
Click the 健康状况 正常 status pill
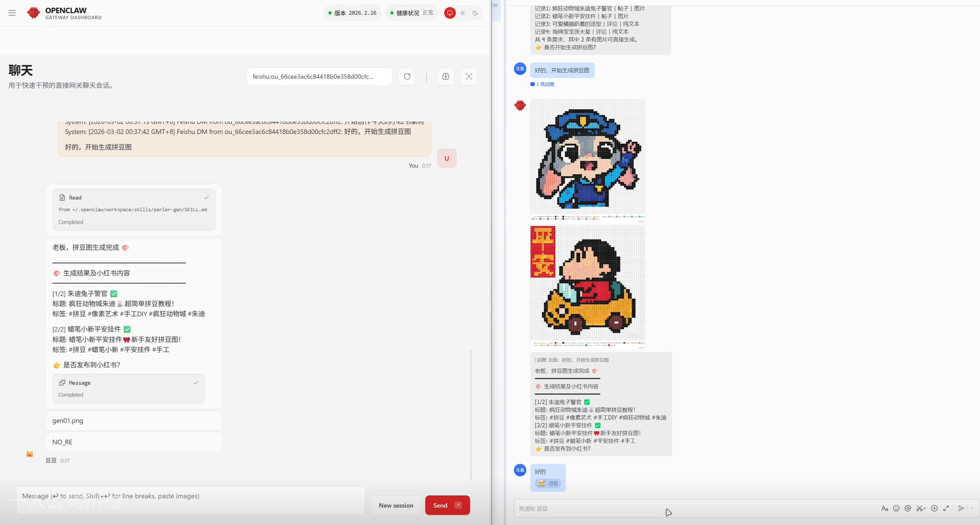[x=412, y=13]
